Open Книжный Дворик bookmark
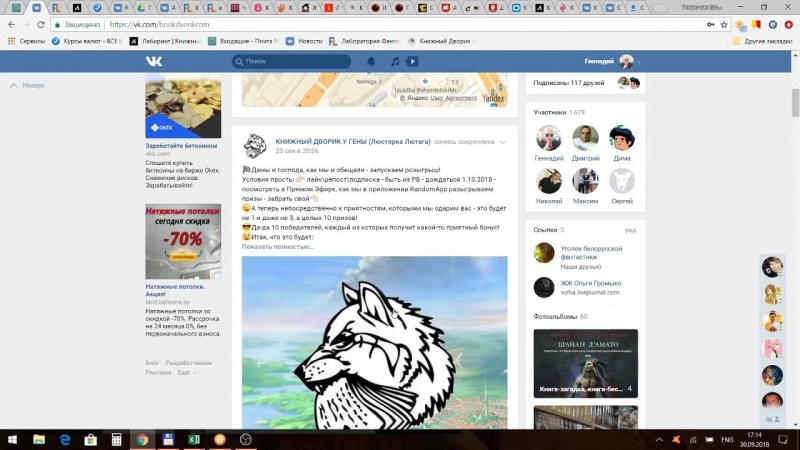Image resolution: width=800 pixels, height=450 pixels. 442,41
